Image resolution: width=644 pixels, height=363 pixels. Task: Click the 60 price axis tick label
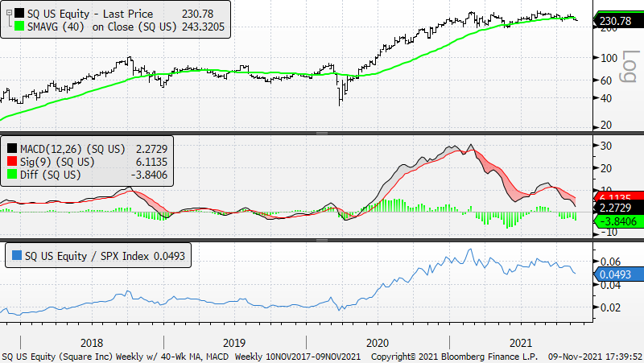click(606, 80)
